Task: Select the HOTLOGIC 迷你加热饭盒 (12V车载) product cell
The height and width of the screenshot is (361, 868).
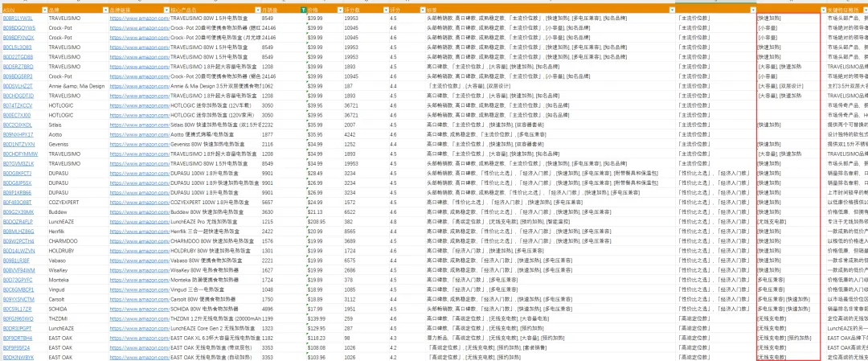Action: coord(216,105)
